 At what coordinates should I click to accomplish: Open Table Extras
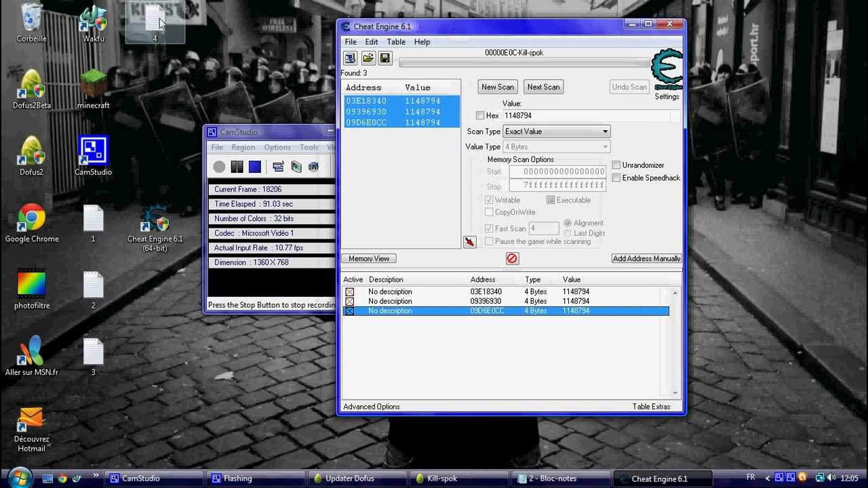pos(651,407)
